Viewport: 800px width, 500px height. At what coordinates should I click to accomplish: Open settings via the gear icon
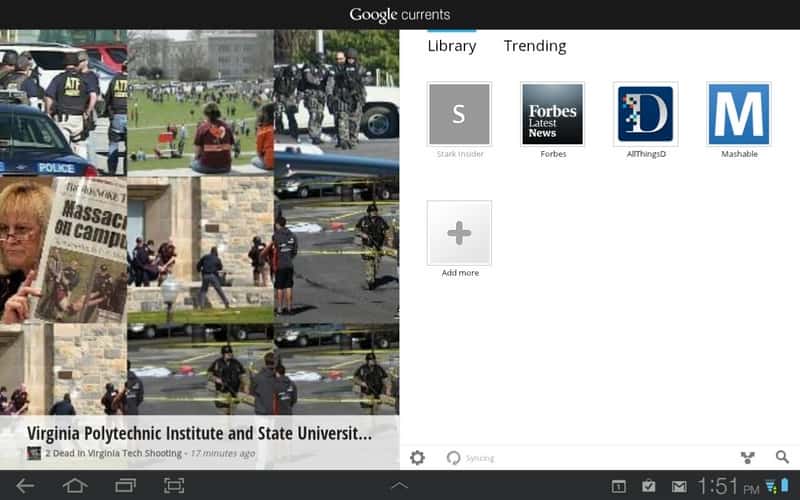point(417,457)
